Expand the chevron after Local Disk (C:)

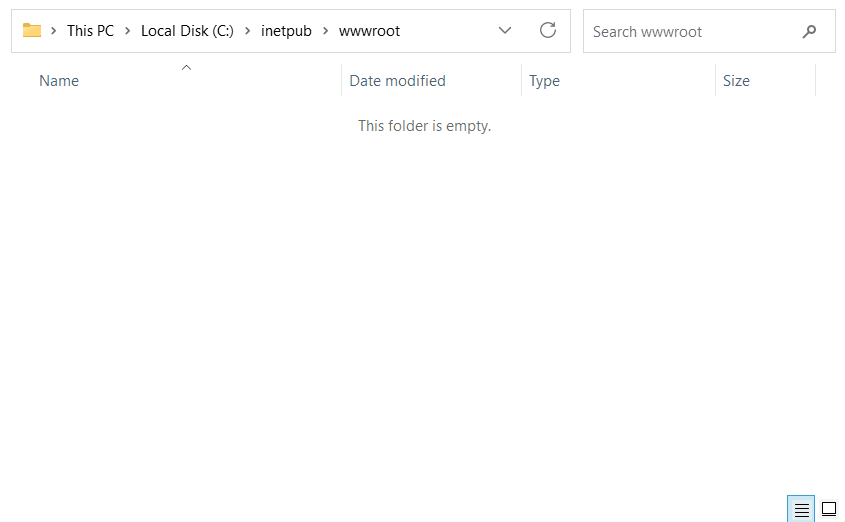[247, 31]
